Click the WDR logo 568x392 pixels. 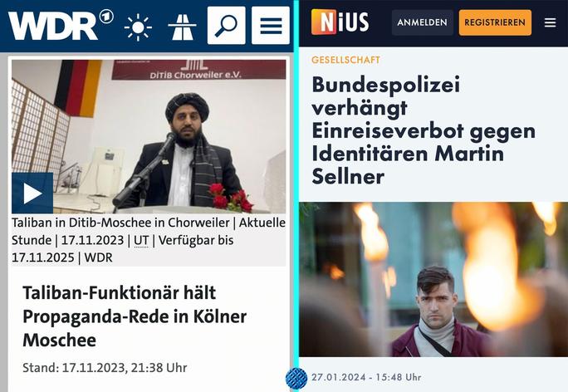(61, 25)
